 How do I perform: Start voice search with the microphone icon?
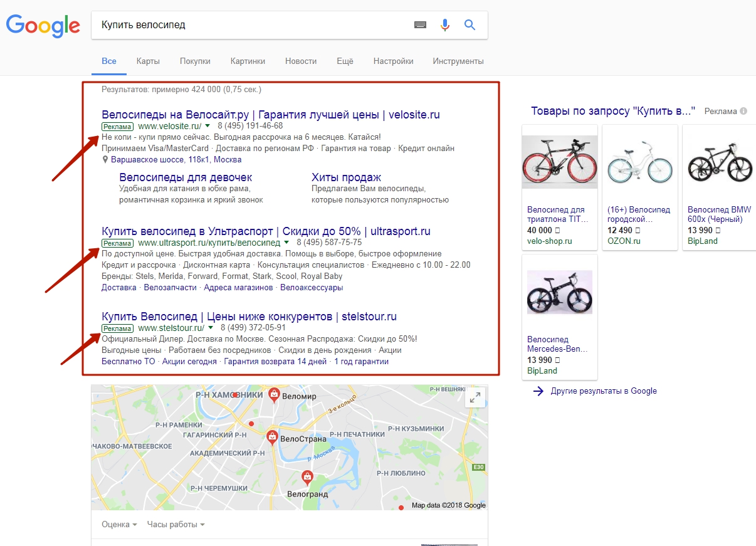point(445,25)
